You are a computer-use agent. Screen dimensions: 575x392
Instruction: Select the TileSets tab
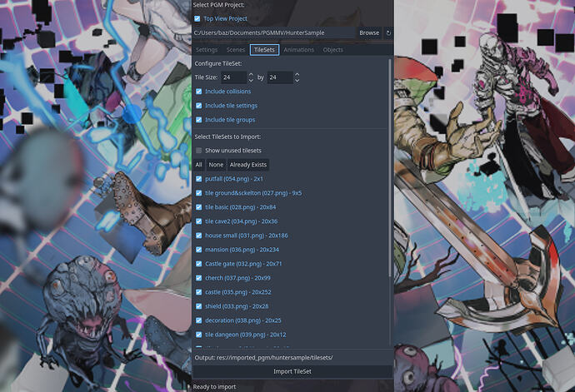264,50
